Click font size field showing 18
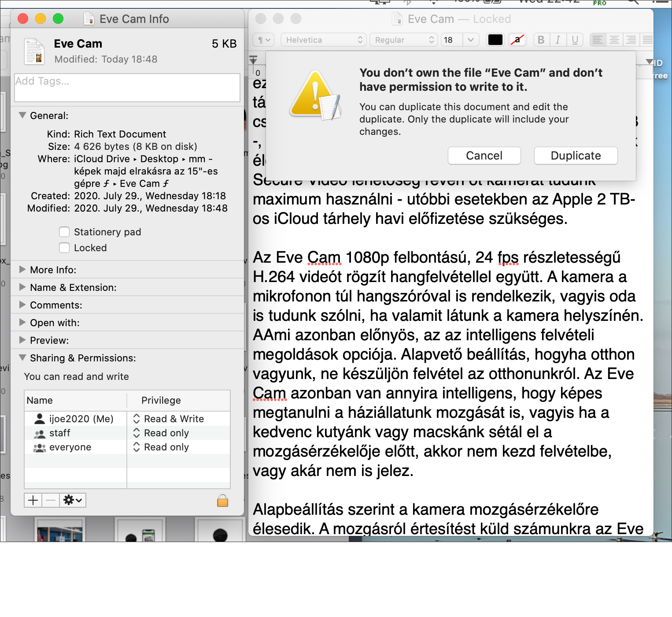This screenshot has width=672, height=617. click(451, 40)
